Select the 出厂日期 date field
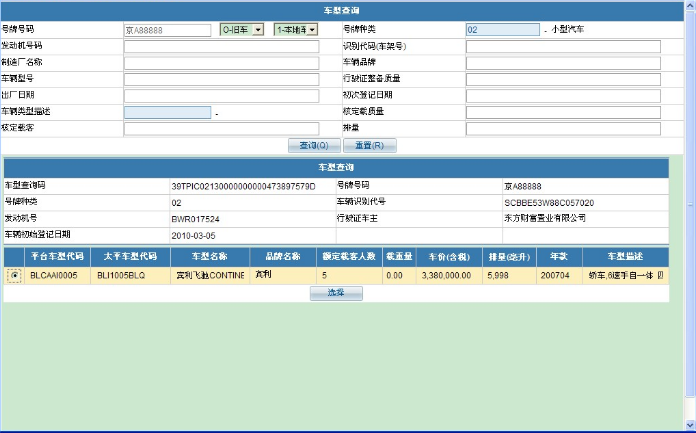The height and width of the screenshot is (433, 696). coord(221,95)
